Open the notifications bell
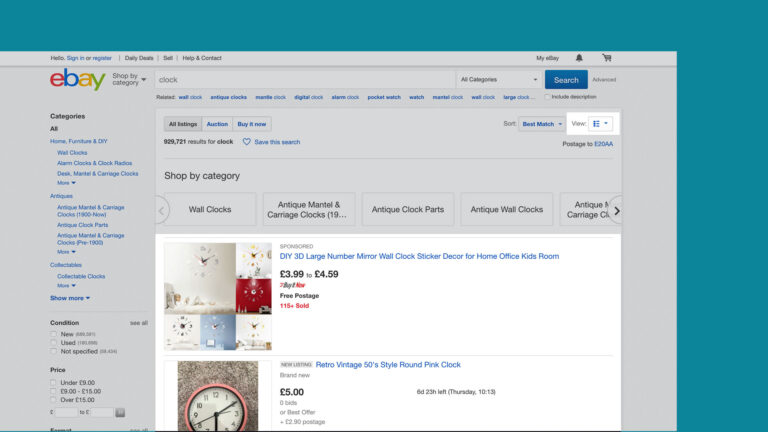This screenshot has width=768, height=432. (580, 58)
